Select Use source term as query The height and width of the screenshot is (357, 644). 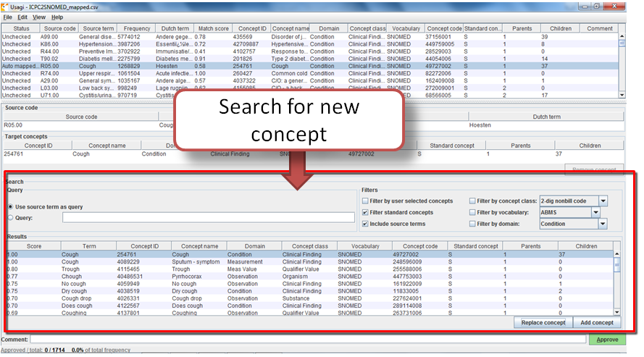click(x=10, y=206)
